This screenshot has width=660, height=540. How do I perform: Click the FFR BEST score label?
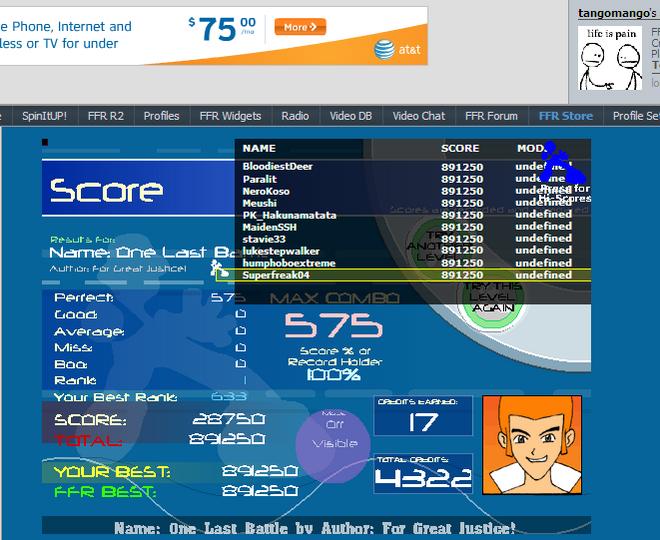tap(105, 492)
